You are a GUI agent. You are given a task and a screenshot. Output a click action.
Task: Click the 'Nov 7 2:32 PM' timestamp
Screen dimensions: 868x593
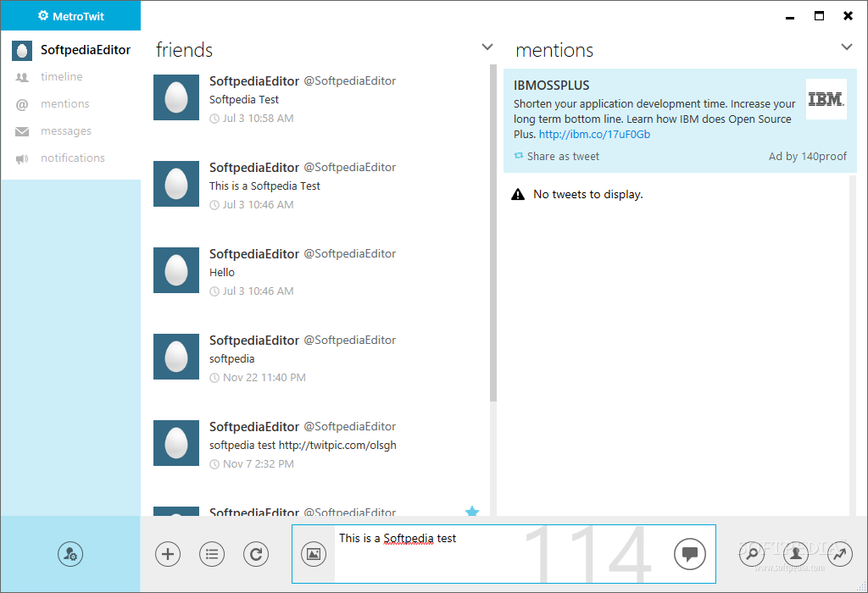point(258,464)
